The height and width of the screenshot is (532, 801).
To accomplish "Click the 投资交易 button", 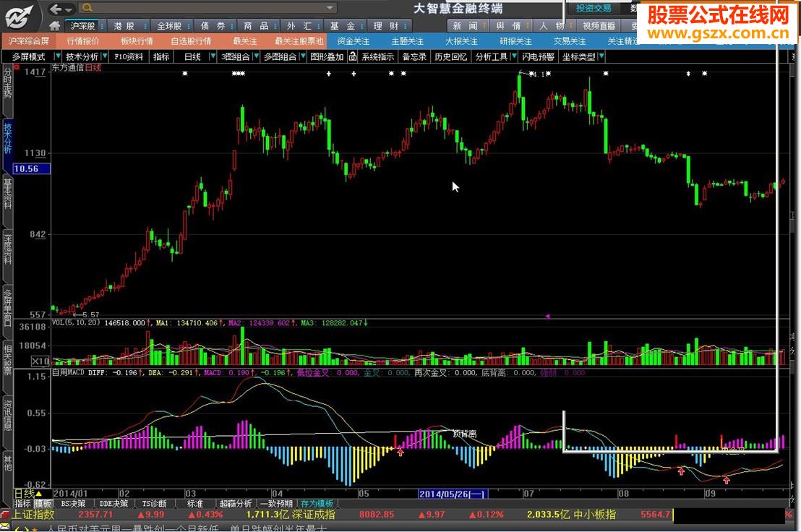I will pos(594,8).
